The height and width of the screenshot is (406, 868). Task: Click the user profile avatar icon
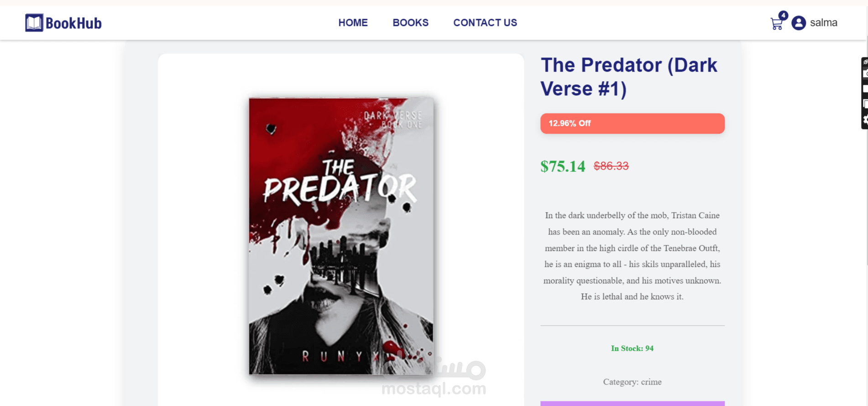click(799, 23)
